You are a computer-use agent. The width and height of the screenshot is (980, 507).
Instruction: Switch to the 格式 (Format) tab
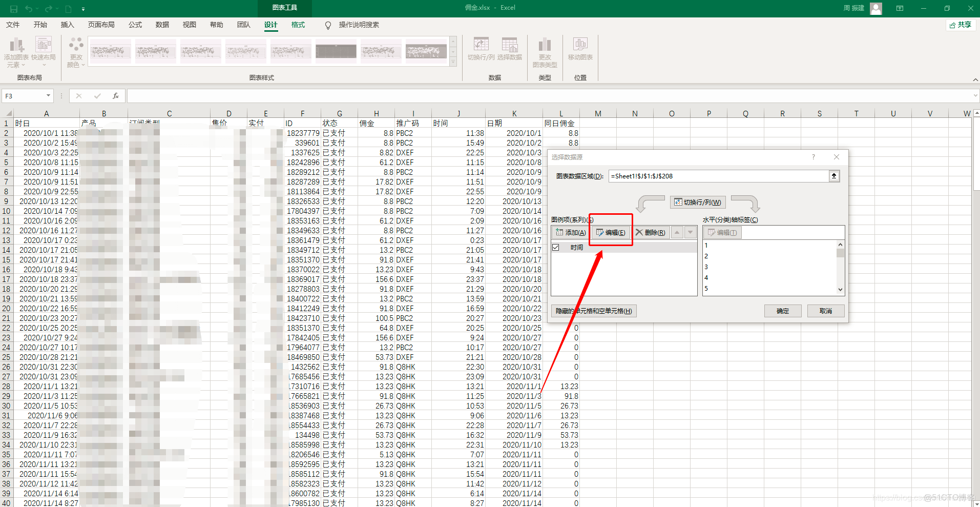pyautogui.click(x=298, y=25)
